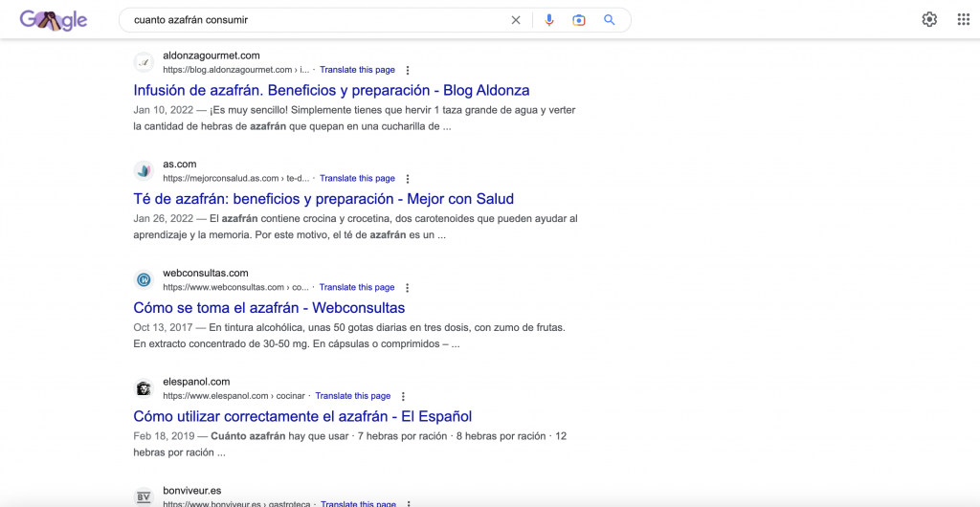
Task: Translate the webconsultas.com page
Action: pyautogui.click(x=357, y=287)
